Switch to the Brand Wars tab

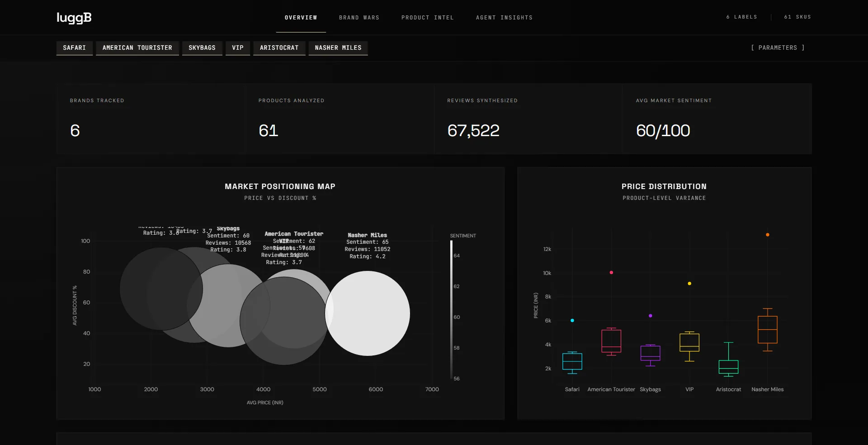pyautogui.click(x=359, y=18)
